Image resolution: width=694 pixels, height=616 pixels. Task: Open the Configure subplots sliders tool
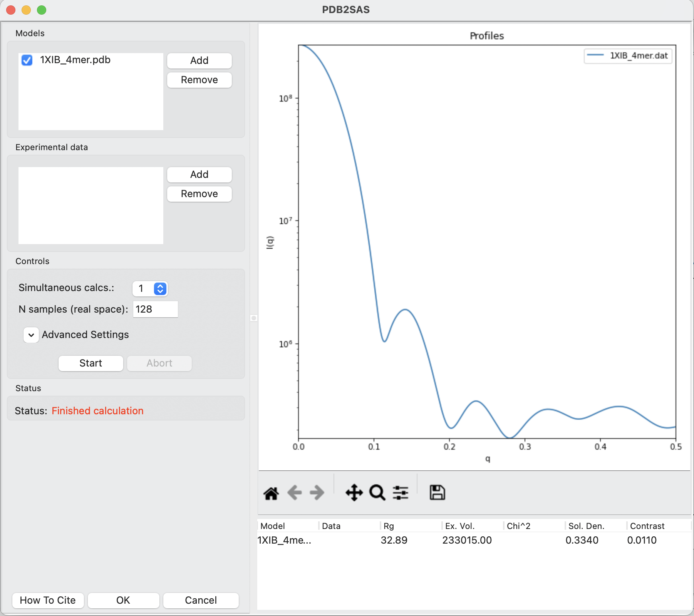[401, 492]
